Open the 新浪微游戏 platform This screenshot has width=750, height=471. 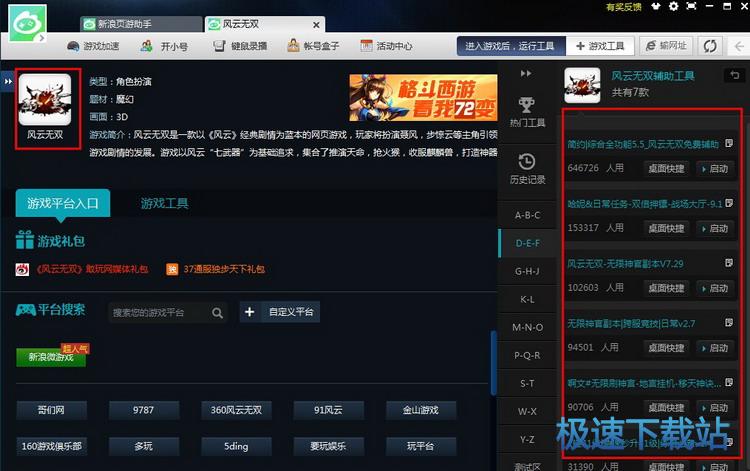[x=51, y=357]
